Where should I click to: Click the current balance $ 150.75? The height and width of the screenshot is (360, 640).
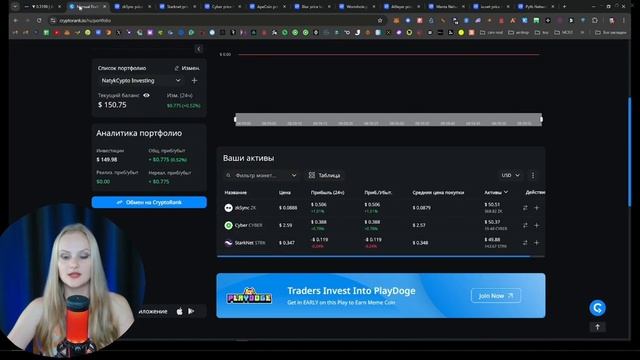pyautogui.click(x=112, y=105)
